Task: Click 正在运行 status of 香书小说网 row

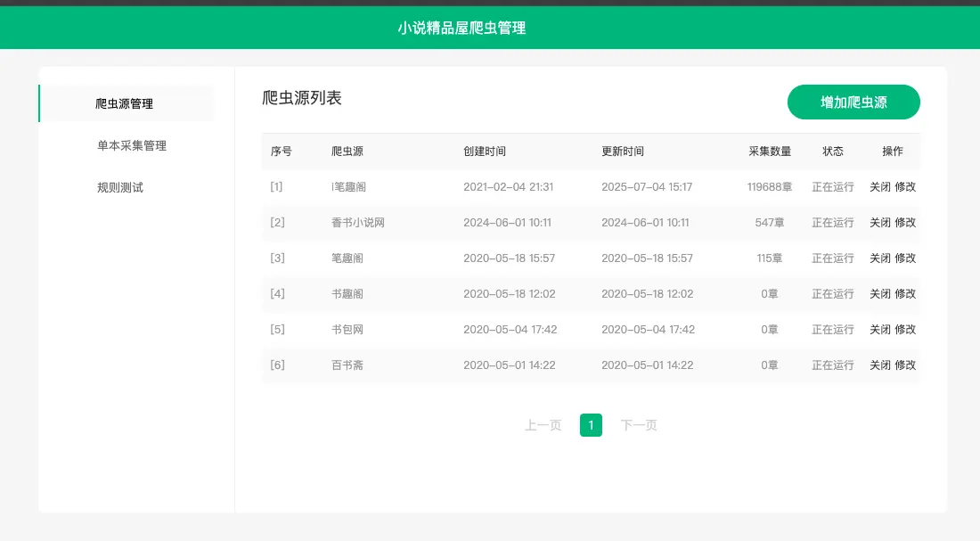Action: coord(832,223)
